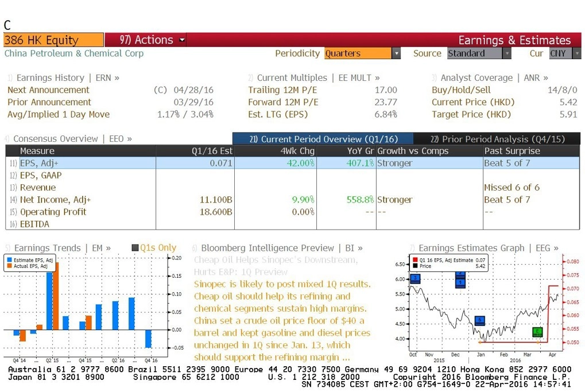Click the 11.100B Net Income estimate
Image resolution: width=585 pixels, height=392 pixels.
coord(216,200)
